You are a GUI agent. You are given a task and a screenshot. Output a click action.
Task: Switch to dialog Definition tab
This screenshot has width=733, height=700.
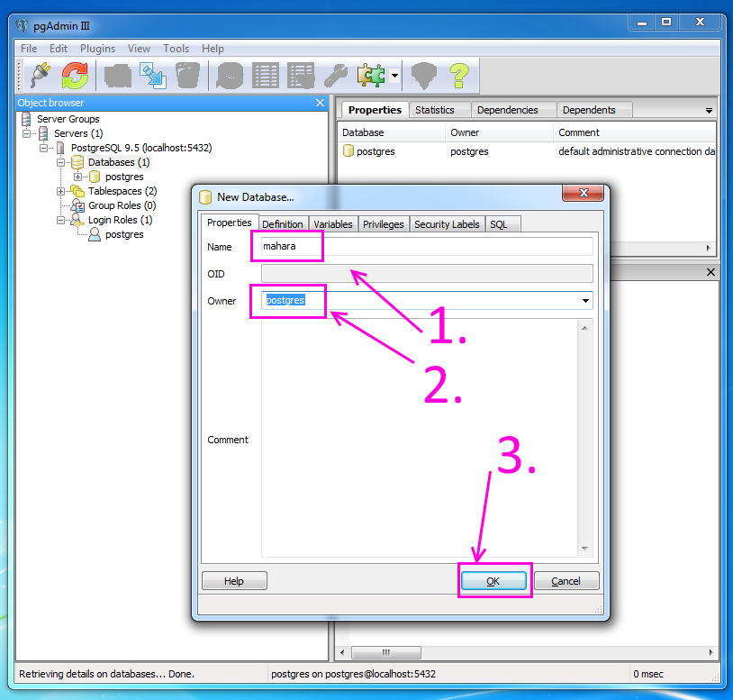point(283,224)
